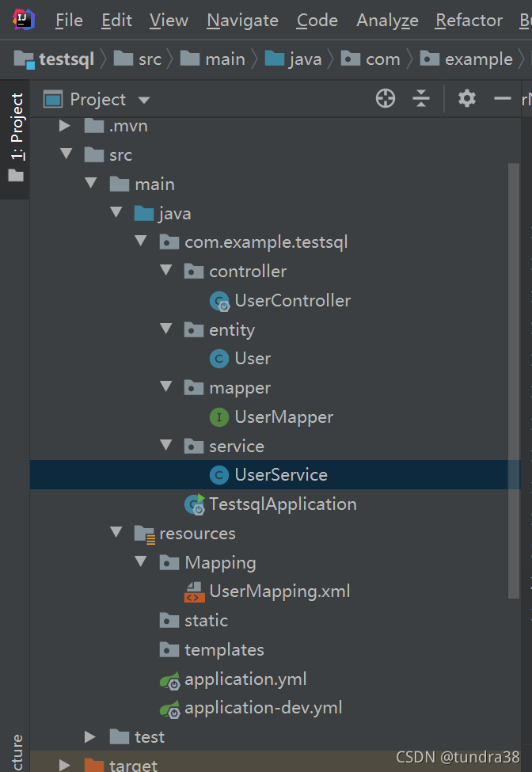Image resolution: width=532 pixels, height=772 pixels.
Task: Open the Navigate menu
Action: (x=242, y=20)
